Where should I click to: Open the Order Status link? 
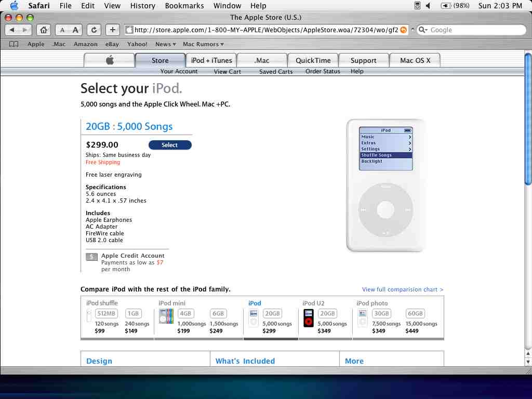coord(323,71)
